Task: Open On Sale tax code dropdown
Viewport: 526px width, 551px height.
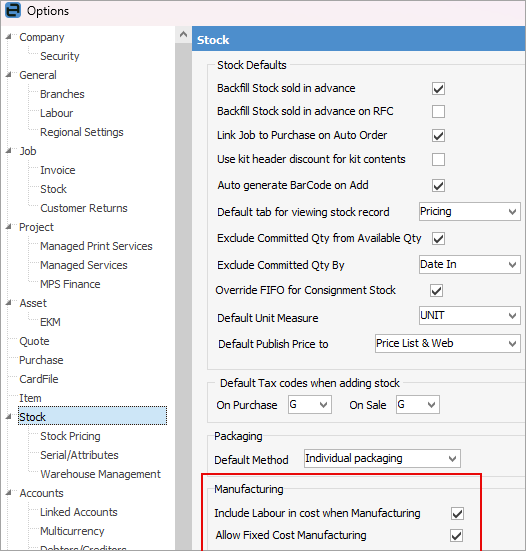Action: [417, 404]
